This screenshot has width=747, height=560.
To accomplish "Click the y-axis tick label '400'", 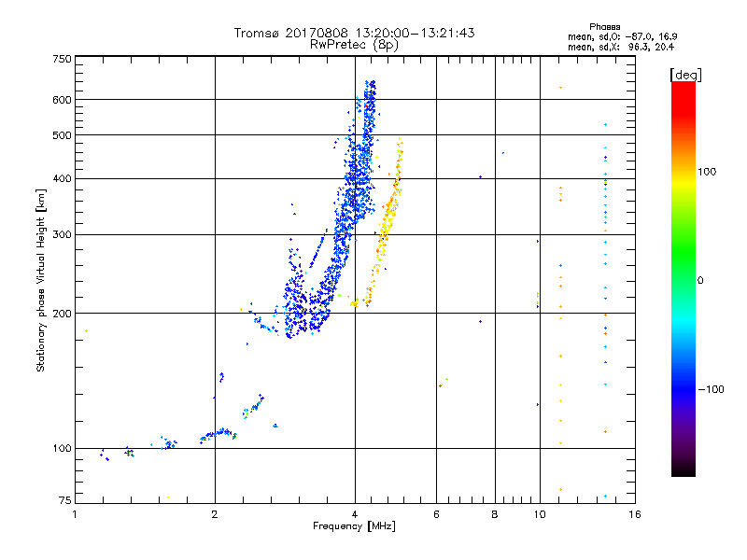I will (62, 179).
